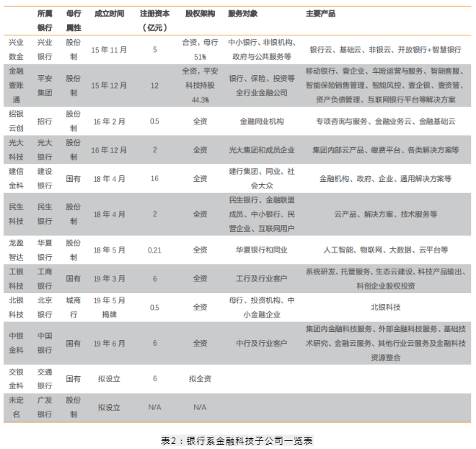Click the 华夏银行和同业 cell
This screenshot has height=449, width=476.
(x=262, y=250)
